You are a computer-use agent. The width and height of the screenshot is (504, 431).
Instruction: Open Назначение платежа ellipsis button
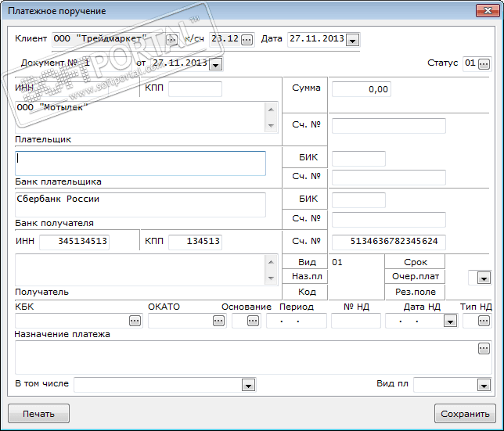(x=484, y=349)
